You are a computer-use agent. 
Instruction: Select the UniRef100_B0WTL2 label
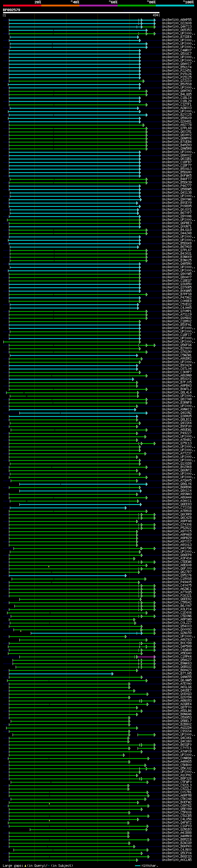[x=177, y=389]
